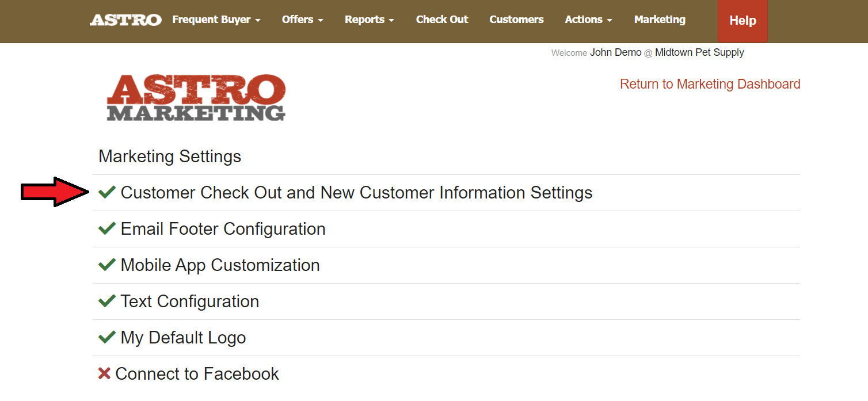The width and height of the screenshot is (868, 401).
Task: Open My Default Logo settings
Action: (x=183, y=338)
